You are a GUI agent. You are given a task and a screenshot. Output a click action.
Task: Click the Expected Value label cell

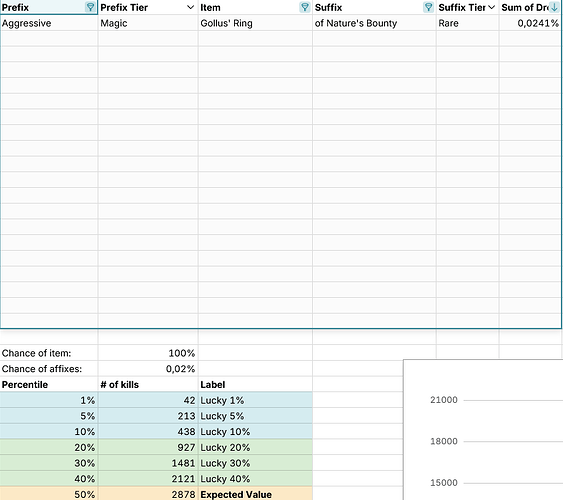[x=255, y=494]
